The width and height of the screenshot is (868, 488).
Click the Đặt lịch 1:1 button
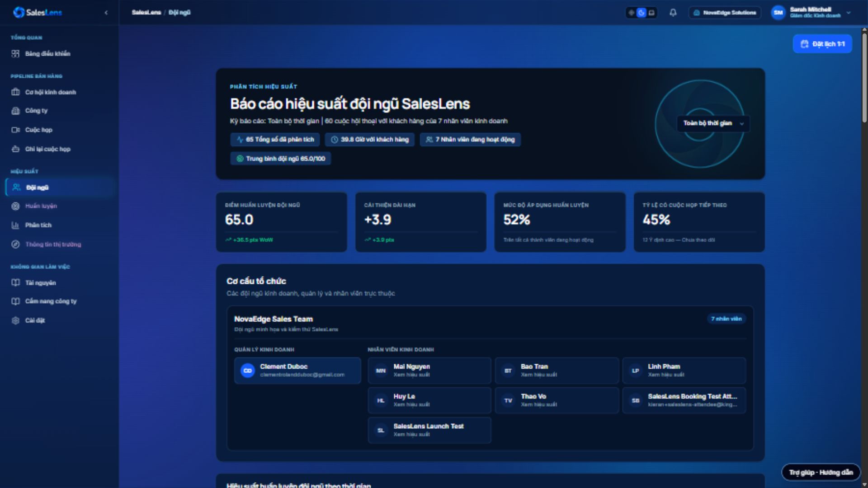click(822, 44)
